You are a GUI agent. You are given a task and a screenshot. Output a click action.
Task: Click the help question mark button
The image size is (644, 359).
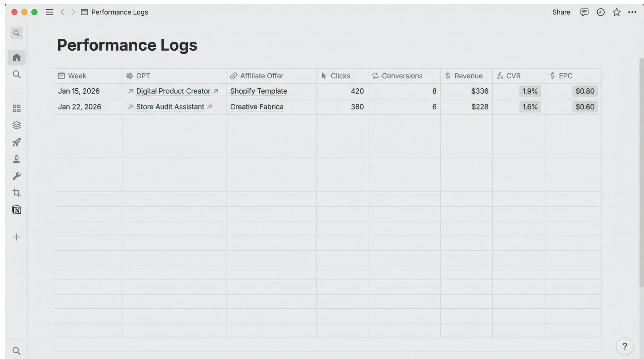coord(625,346)
